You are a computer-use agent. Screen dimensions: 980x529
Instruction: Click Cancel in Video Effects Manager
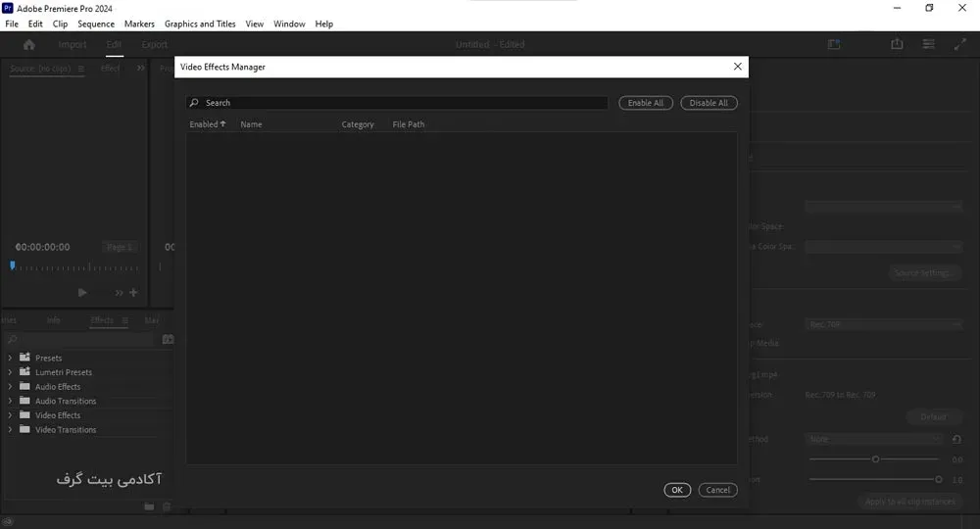717,490
